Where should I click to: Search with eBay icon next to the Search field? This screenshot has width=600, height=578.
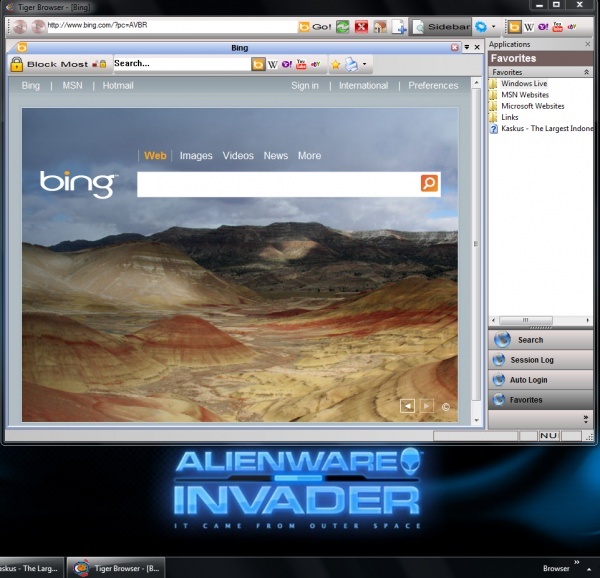(x=315, y=64)
